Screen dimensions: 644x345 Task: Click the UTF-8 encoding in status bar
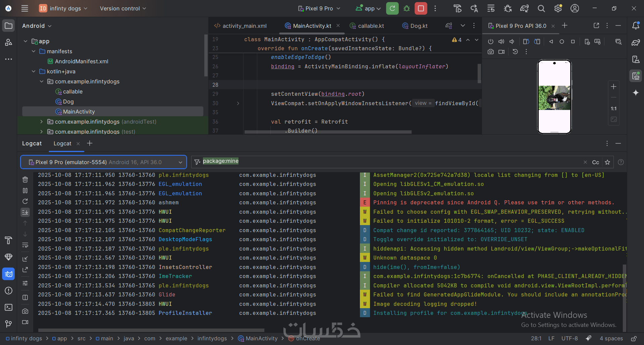point(570,339)
